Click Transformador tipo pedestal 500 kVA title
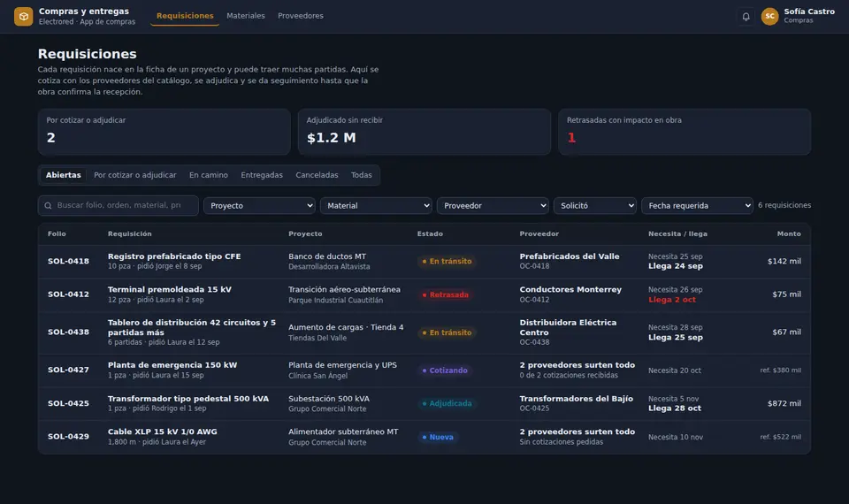This screenshot has width=849, height=504. click(188, 399)
